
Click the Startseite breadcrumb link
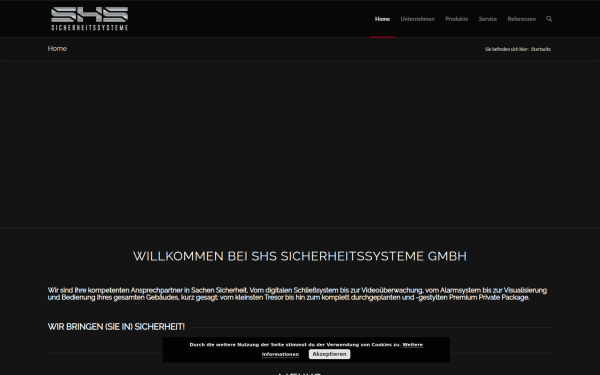(541, 49)
